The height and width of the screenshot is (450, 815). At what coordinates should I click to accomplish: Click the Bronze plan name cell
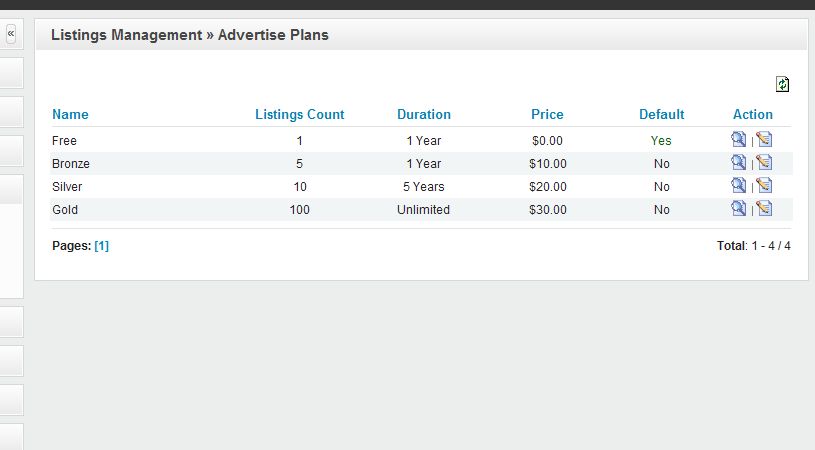coord(71,164)
